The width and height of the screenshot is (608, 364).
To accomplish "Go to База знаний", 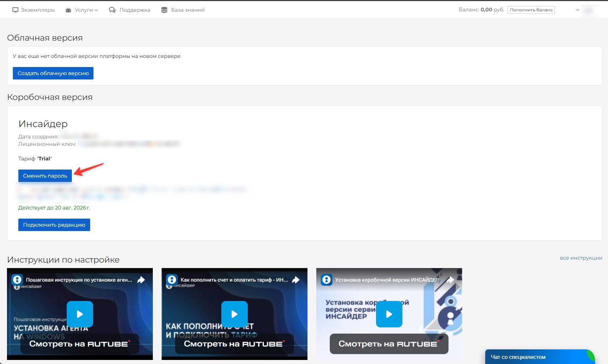I will (183, 10).
